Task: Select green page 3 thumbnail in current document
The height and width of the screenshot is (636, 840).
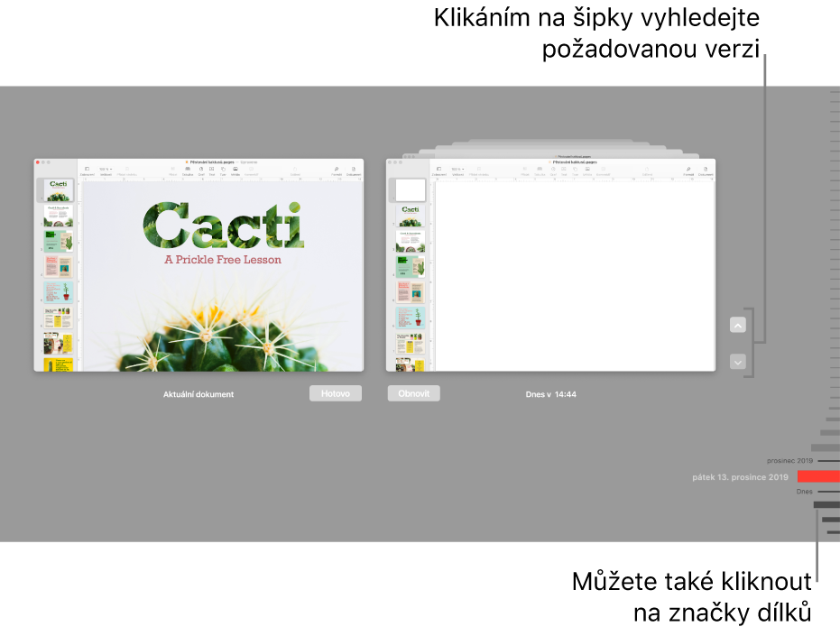Action: coord(58,241)
